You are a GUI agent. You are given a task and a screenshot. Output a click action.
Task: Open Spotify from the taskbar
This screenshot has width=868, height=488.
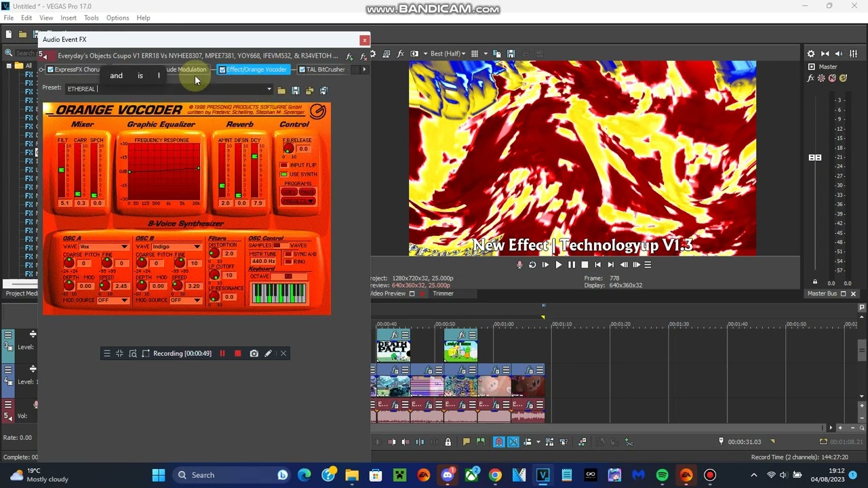[662, 475]
